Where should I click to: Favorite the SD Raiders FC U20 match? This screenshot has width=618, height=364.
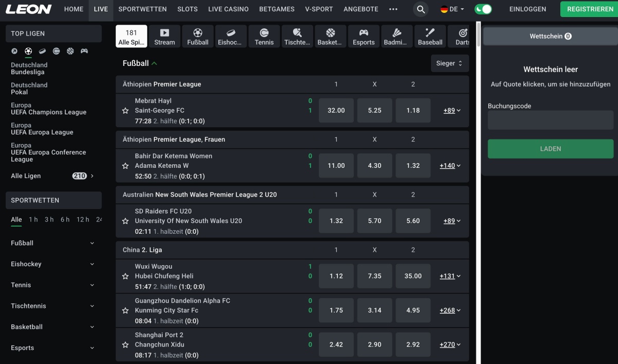125,221
